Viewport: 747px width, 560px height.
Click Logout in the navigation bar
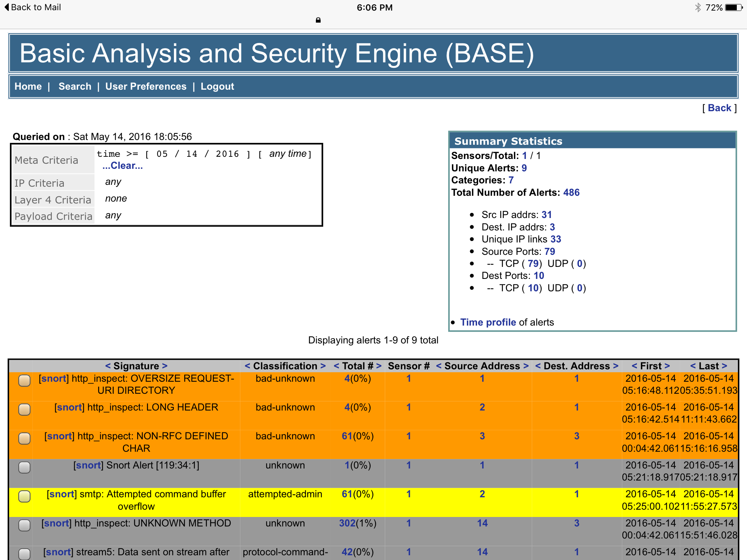217,86
